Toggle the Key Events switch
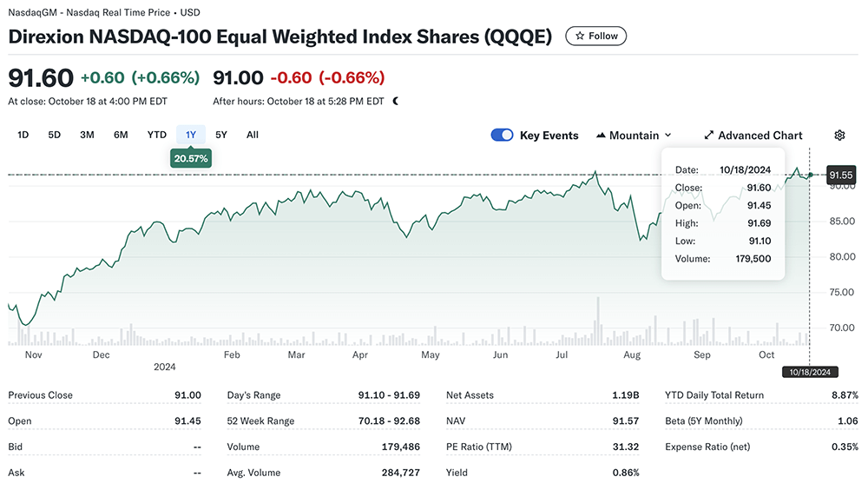 click(x=502, y=135)
